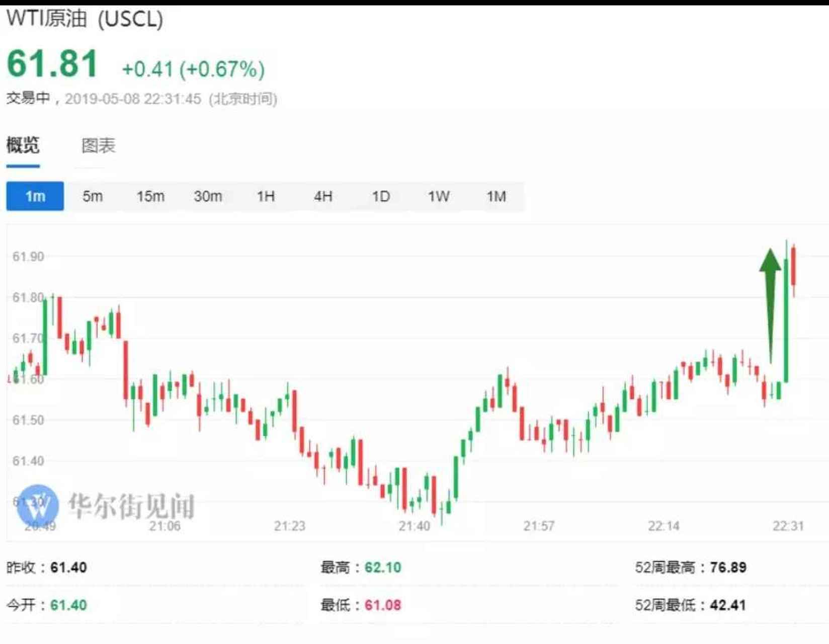
Task: Set chart interval to 1M
Action: pyautogui.click(x=496, y=196)
